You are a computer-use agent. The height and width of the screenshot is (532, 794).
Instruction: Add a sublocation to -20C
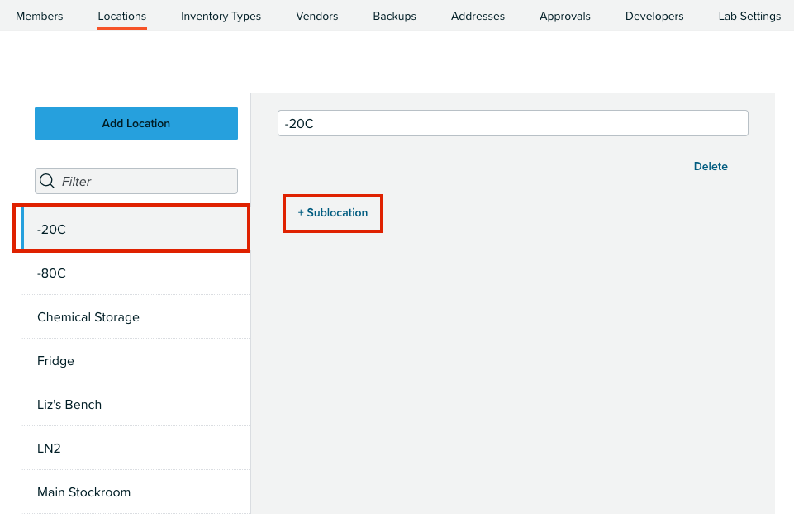point(333,213)
